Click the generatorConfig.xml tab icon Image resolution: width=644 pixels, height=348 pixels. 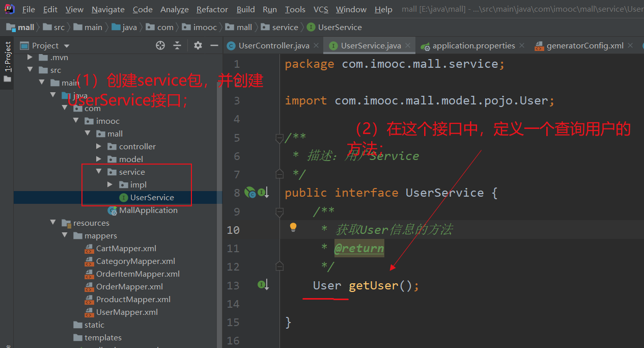(x=539, y=46)
